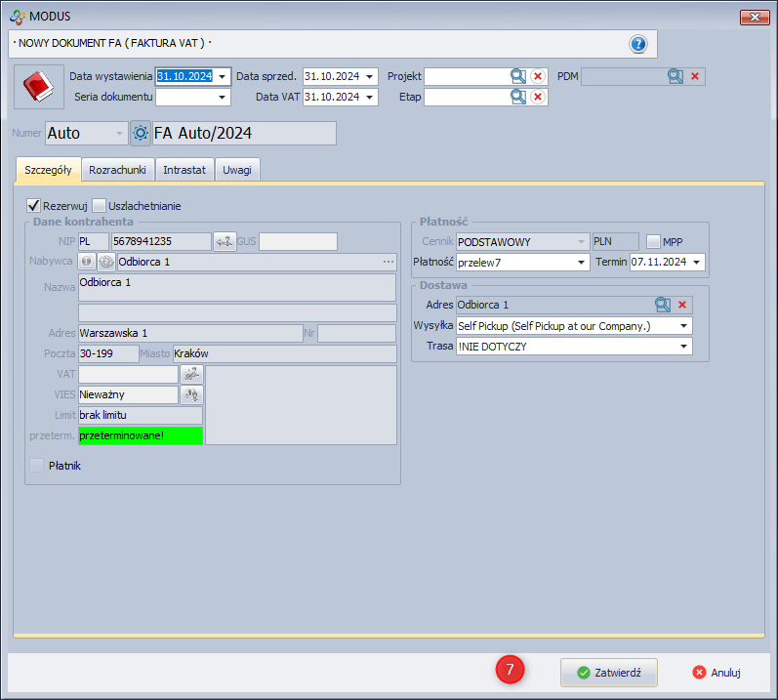Click the gear icon beside the Numer field
Viewport: 778px width, 700px height.
coord(141,133)
